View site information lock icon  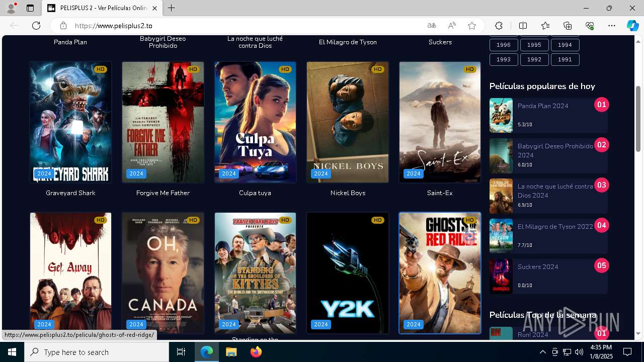[x=63, y=26]
